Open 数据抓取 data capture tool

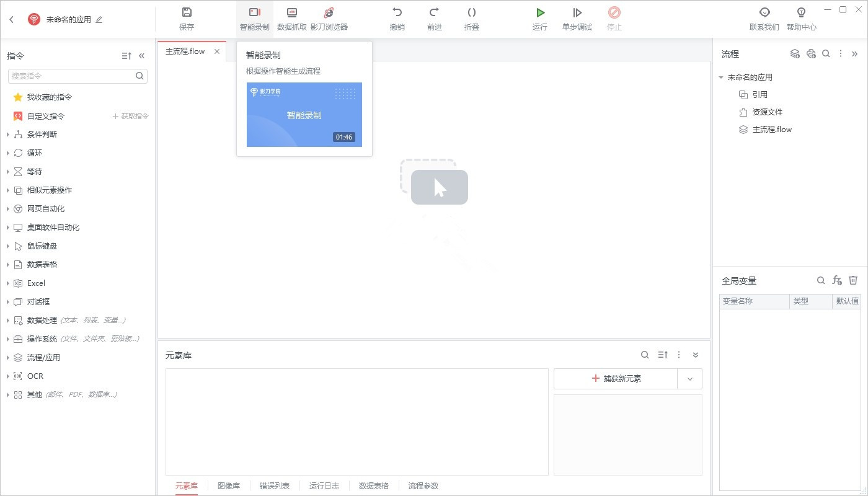[292, 13]
